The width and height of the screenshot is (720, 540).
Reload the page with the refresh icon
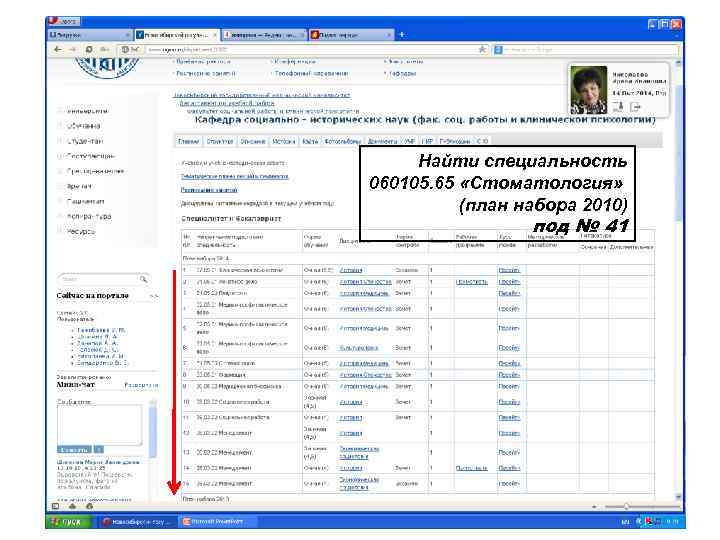pos(89,49)
